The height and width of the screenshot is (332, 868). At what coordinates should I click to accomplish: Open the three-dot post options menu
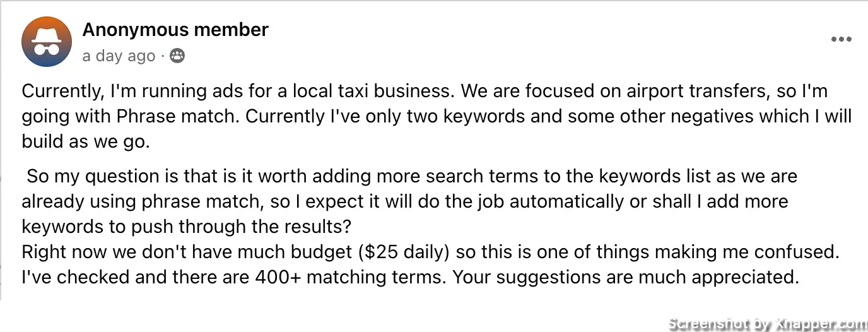coord(841,39)
